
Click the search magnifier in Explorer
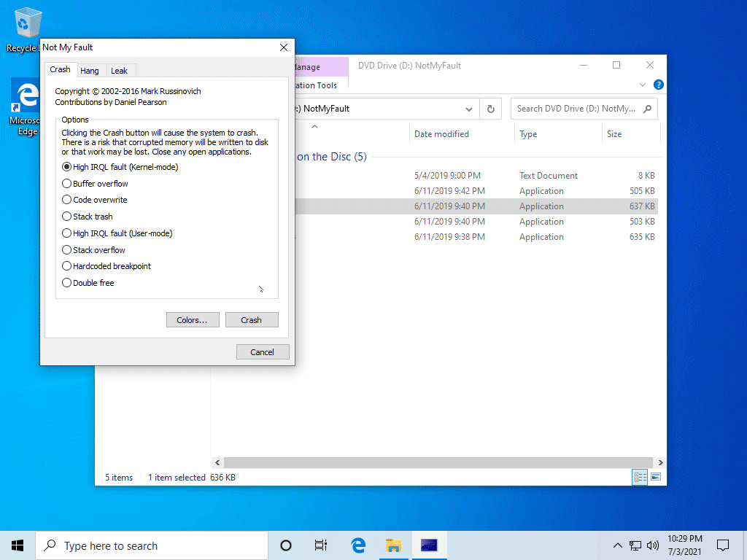(x=648, y=109)
